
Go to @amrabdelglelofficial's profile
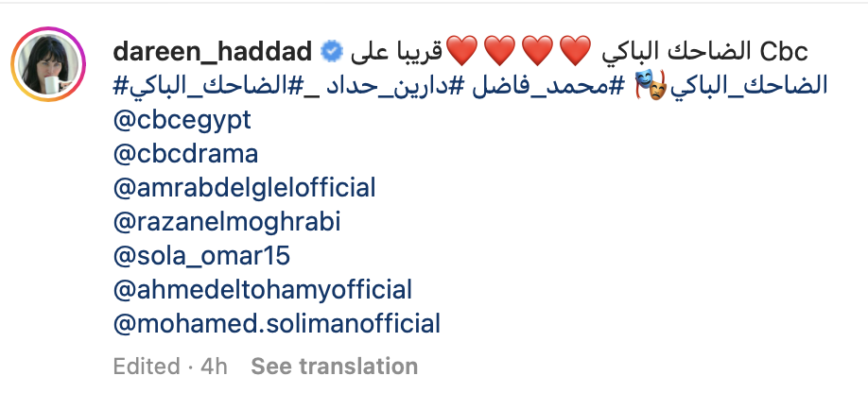244,188
